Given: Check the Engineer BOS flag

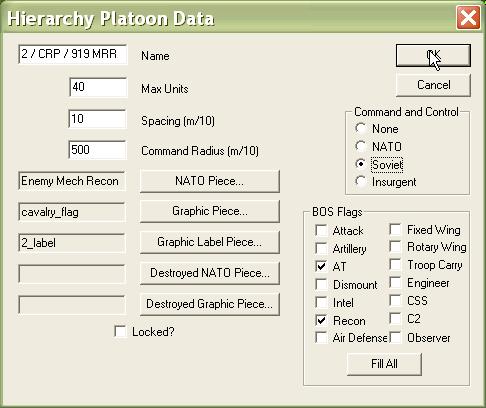Looking at the screenshot, I should click(x=395, y=283).
